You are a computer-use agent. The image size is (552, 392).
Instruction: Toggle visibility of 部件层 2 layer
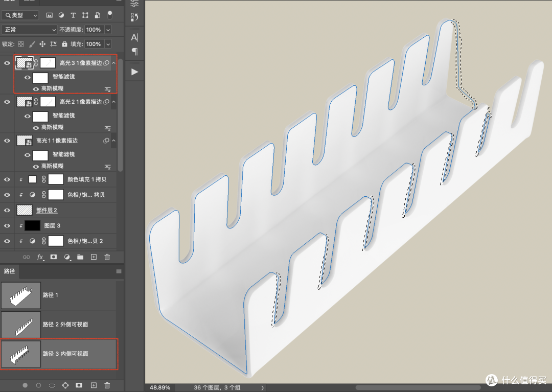(7, 211)
